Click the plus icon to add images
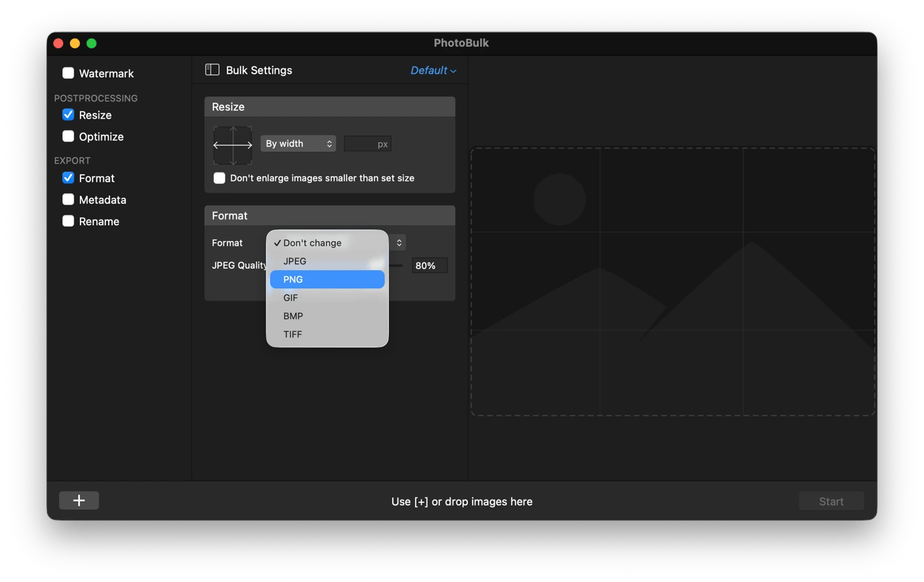 79,501
